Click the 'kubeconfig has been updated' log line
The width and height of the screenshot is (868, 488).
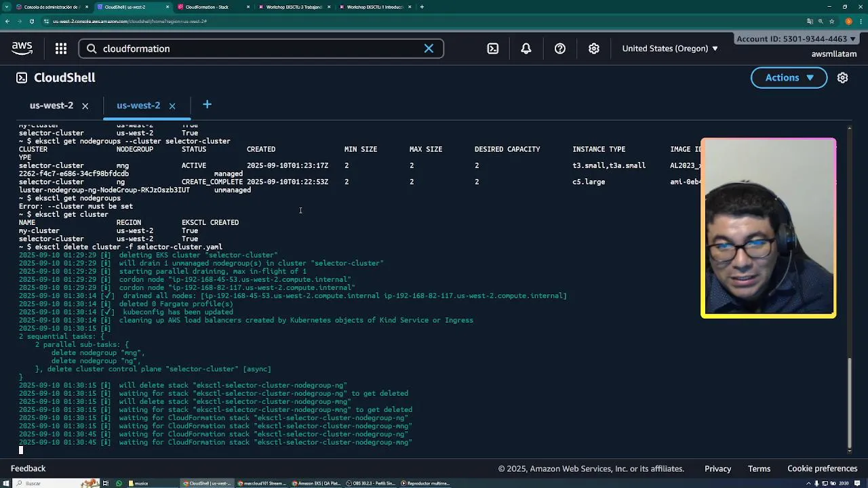(x=178, y=312)
